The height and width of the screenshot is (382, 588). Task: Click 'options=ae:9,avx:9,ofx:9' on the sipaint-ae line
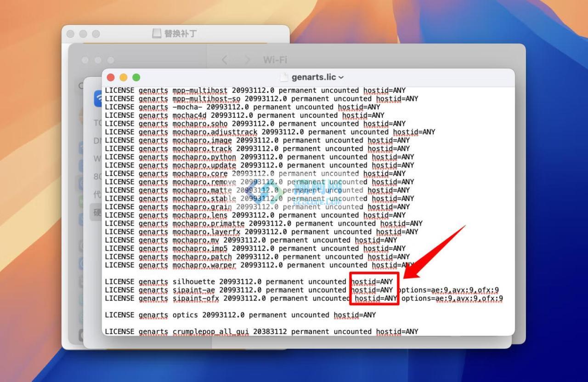coord(448,290)
